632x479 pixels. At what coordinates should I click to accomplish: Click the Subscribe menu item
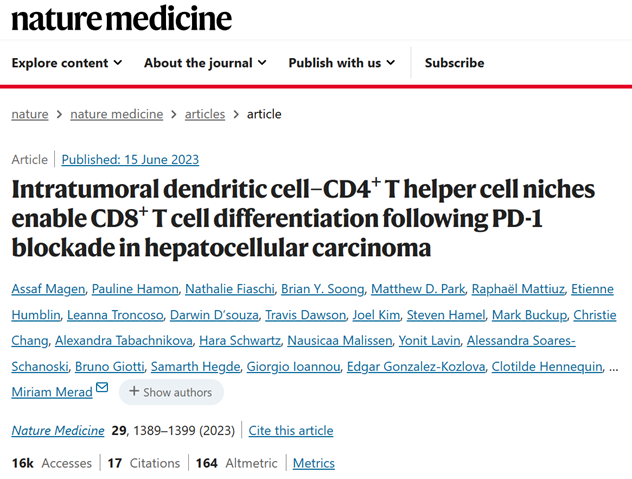[454, 63]
